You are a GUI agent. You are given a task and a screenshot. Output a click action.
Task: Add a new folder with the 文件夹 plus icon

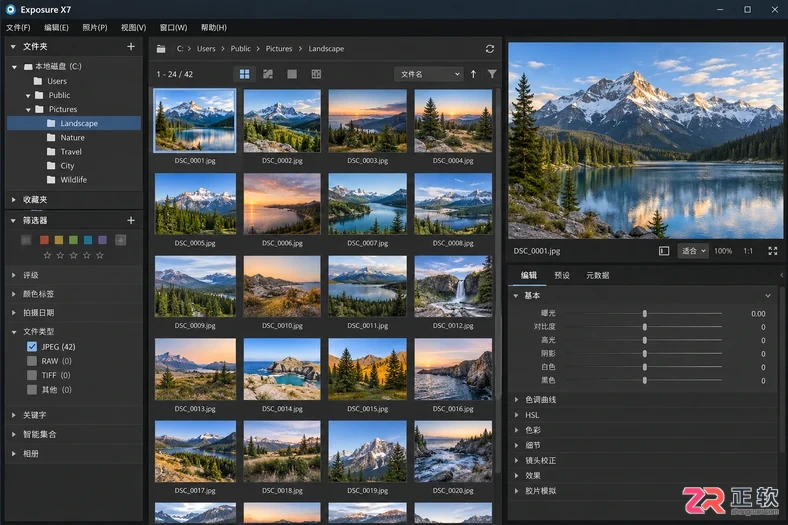pos(131,46)
